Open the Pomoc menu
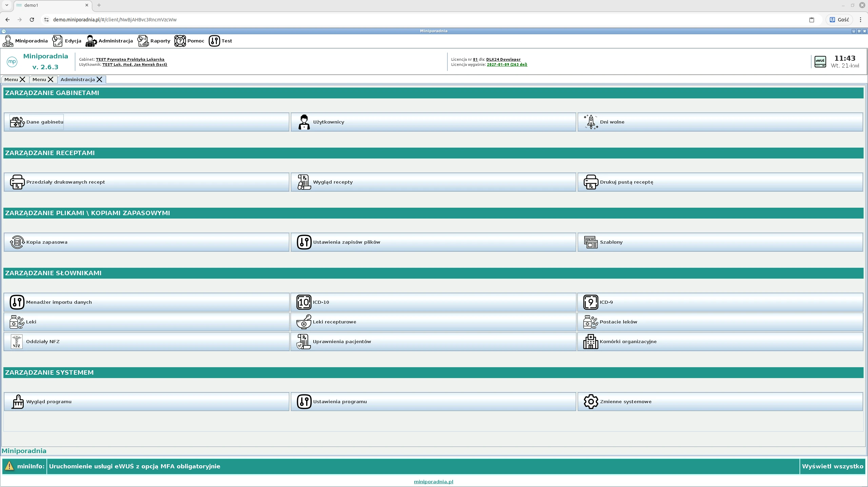Viewport: 868px width, 487px height. 189,41
